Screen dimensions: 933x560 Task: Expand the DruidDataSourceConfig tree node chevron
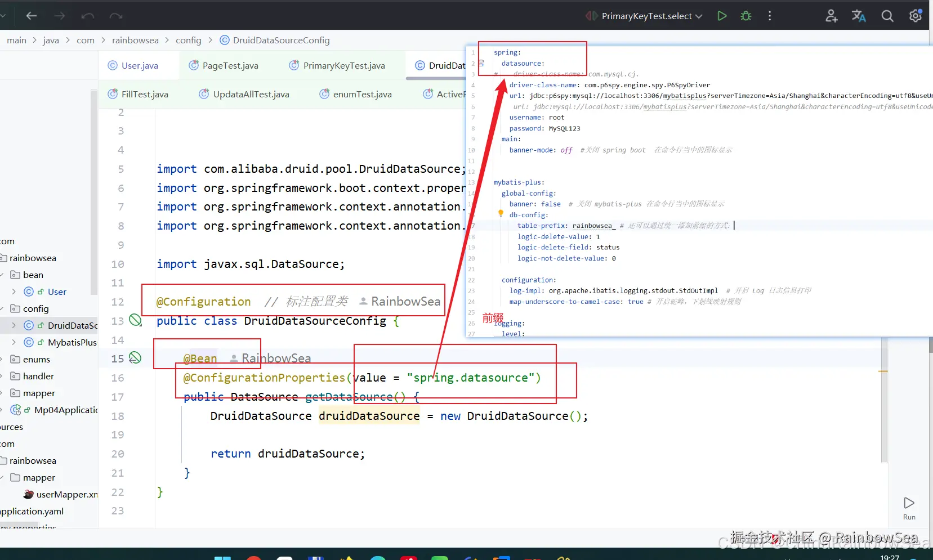pos(14,325)
